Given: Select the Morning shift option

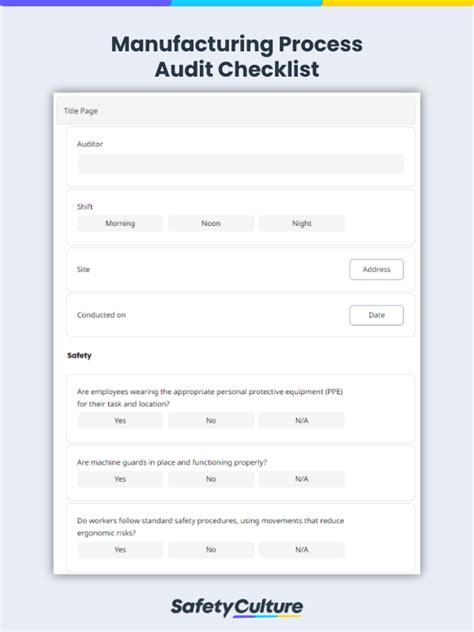Looking at the screenshot, I should tap(120, 223).
